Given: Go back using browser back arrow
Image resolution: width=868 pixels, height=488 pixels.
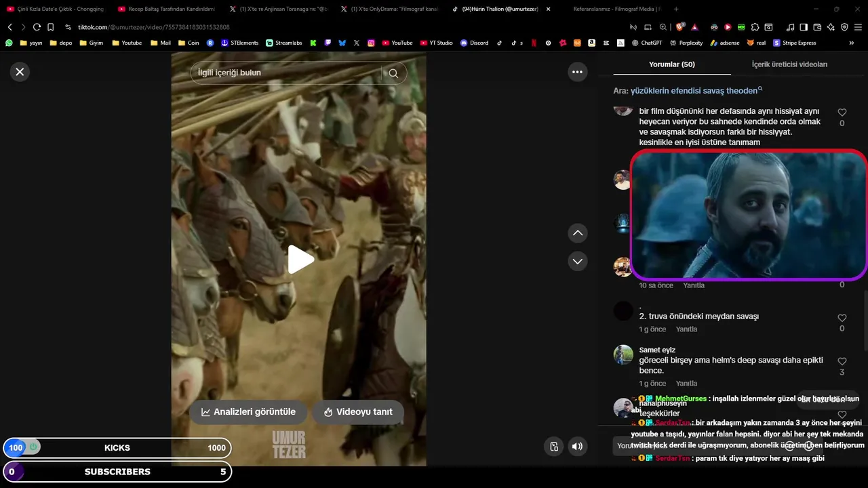Looking at the screenshot, I should point(10,27).
